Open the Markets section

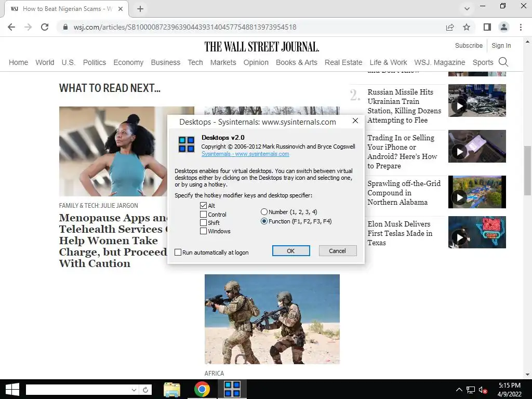tap(223, 62)
